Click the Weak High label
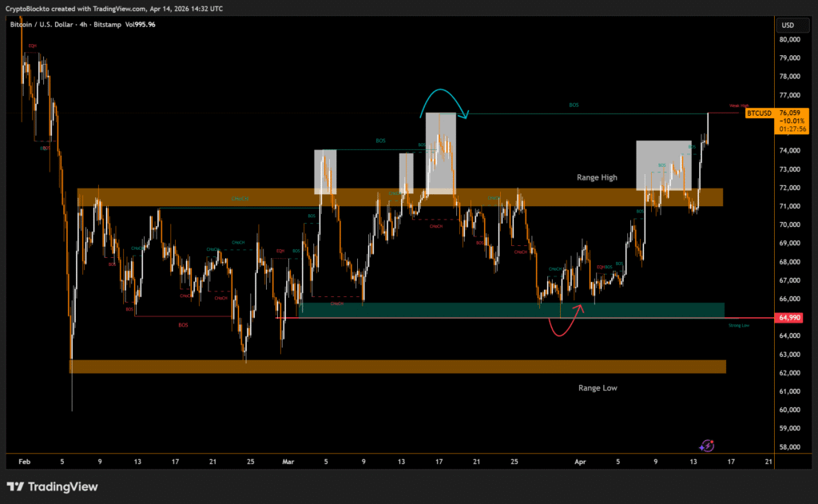The image size is (818, 504). click(x=738, y=105)
